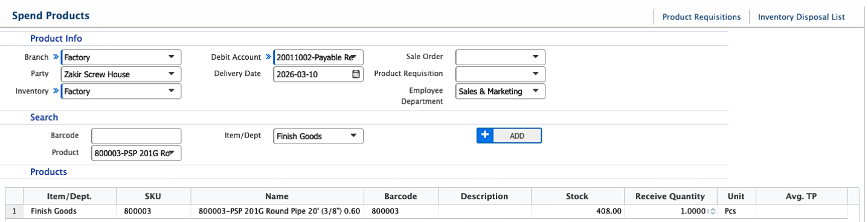This screenshot has height=222, width=868.
Task: Expand the Item/Dept Finish Goods dropdown
Action: point(318,136)
